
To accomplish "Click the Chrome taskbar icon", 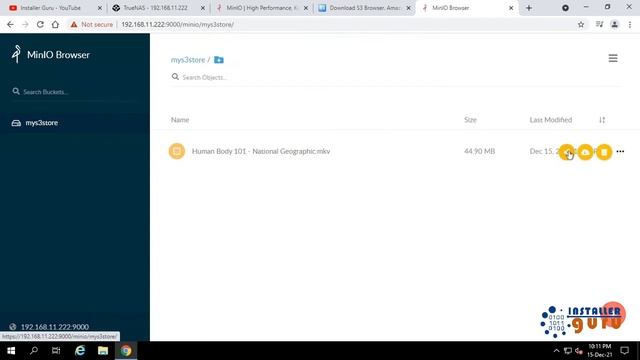I will [126, 351].
